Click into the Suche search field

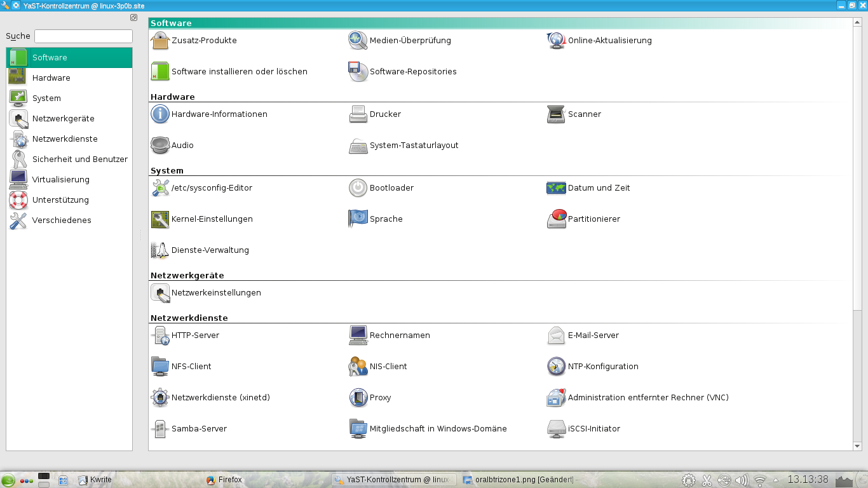83,36
